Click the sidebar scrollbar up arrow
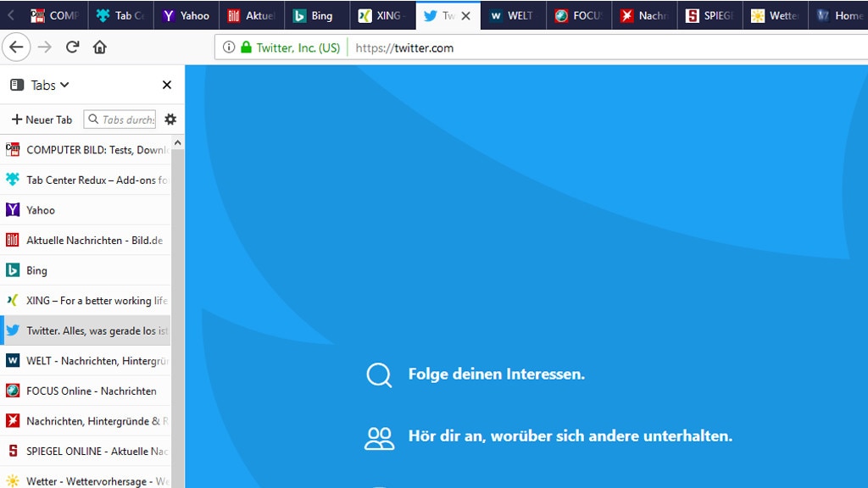The width and height of the screenshot is (868, 488). click(177, 142)
